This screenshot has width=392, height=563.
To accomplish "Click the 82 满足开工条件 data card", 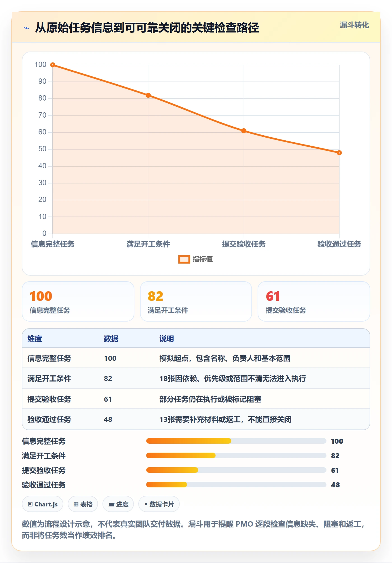I will point(196,301).
